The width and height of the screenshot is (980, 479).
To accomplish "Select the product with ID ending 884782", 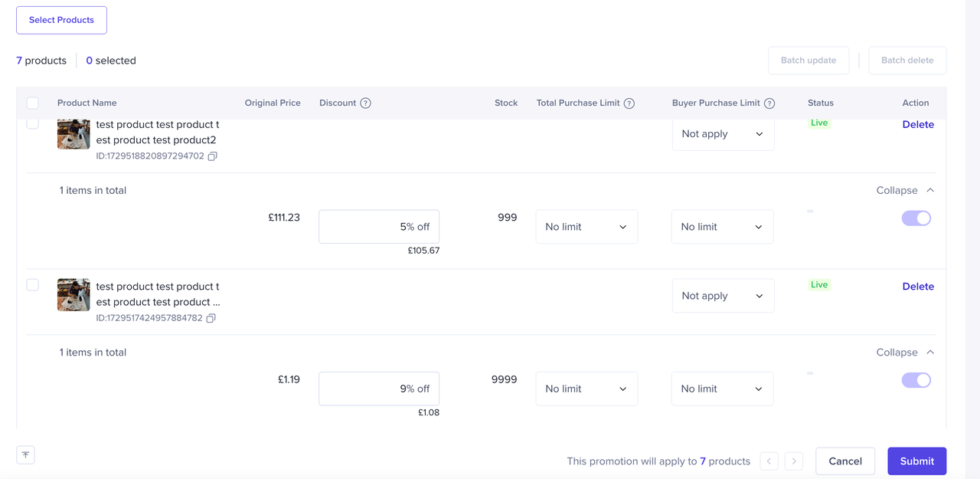I will pyautogui.click(x=32, y=285).
